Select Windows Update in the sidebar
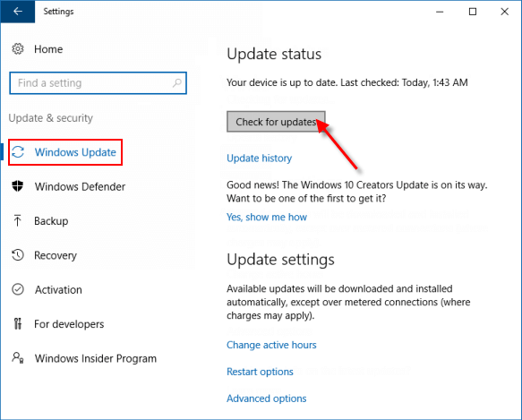The width and height of the screenshot is (522, 420). (x=65, y=152)
